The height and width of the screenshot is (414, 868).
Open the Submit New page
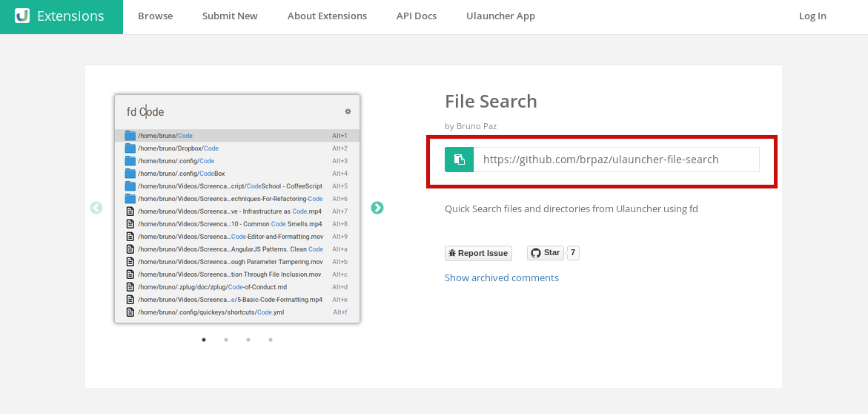coord(230,16)
